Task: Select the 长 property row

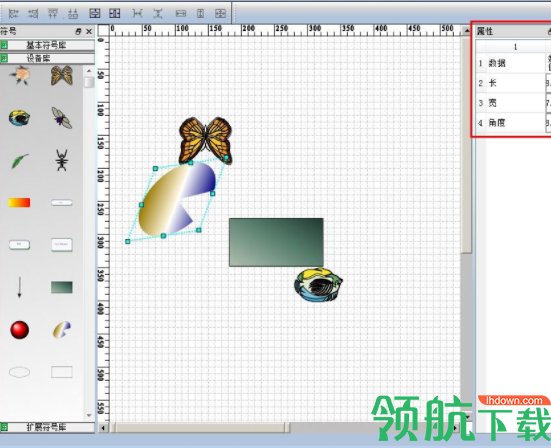Action: [513, 83]
